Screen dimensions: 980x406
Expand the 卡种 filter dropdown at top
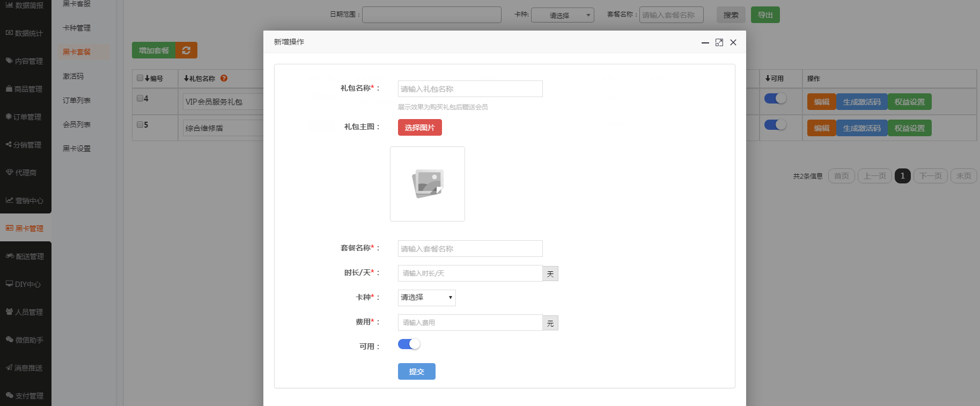562,16
